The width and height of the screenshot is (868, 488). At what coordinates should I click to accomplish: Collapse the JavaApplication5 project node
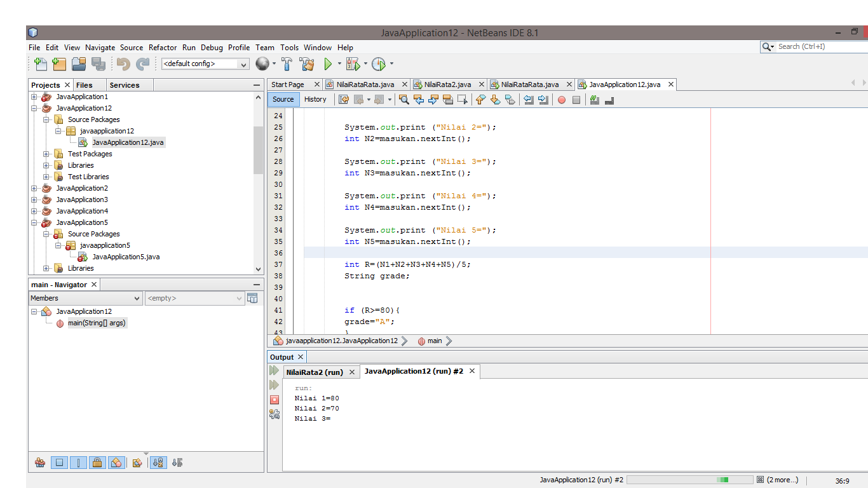point(34,222)
